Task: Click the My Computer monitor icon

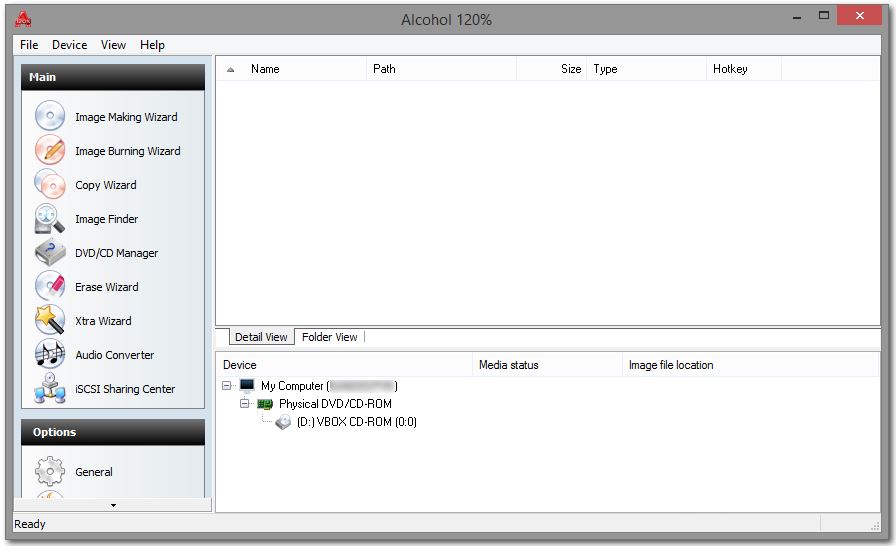Action: [x=247, y=386]
